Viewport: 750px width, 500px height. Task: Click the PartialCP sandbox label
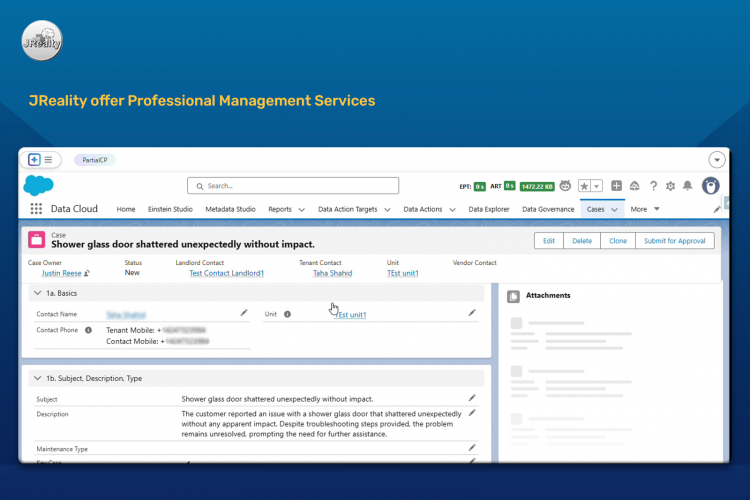click(95, 160)
